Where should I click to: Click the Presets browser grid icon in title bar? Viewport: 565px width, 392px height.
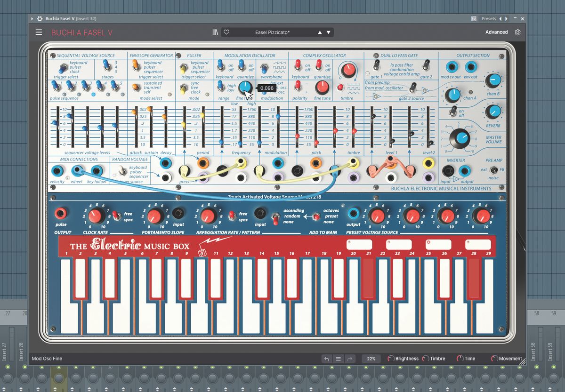coord(473,18)
